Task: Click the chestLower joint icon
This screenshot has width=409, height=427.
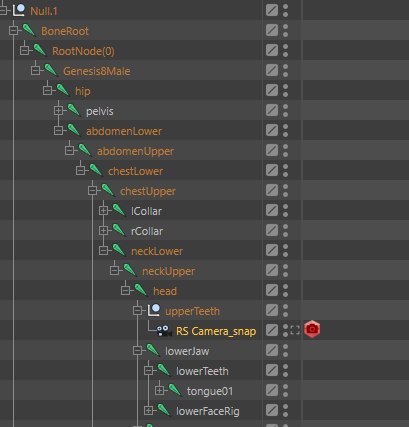Action: click(96, 170)
